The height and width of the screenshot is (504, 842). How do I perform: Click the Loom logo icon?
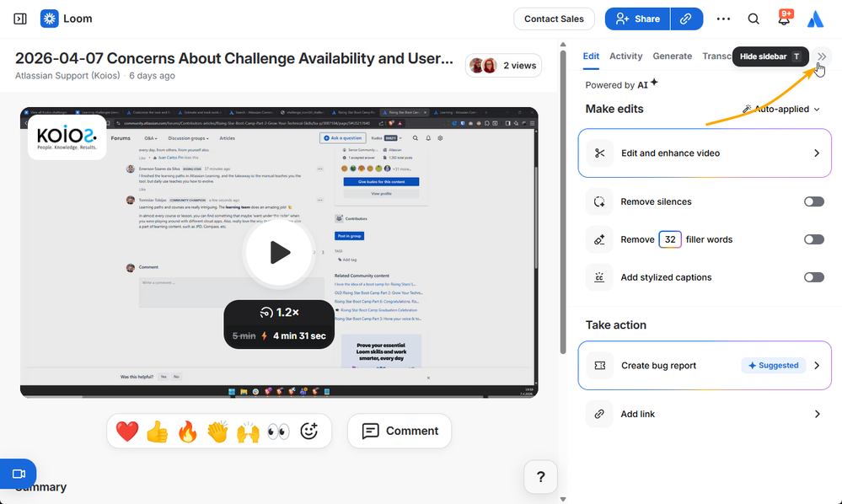coord(50,19)
